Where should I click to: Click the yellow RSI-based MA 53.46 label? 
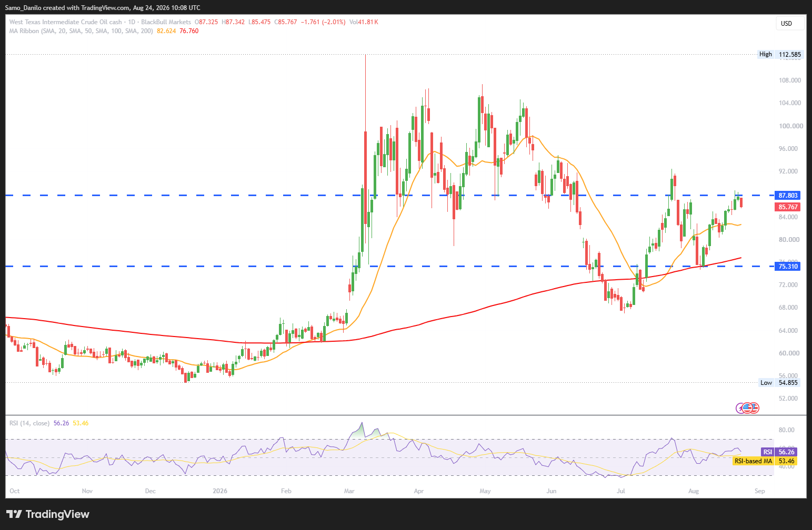(x=765, y=461)
